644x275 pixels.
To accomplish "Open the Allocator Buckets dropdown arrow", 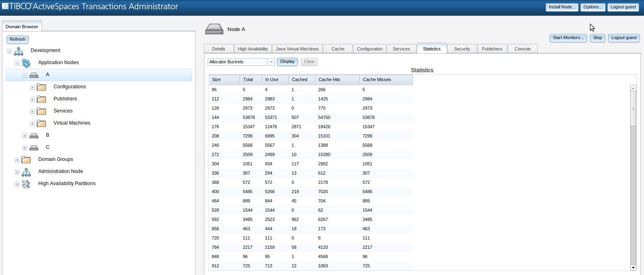I will pyautogui.click(x=271, y=62).
